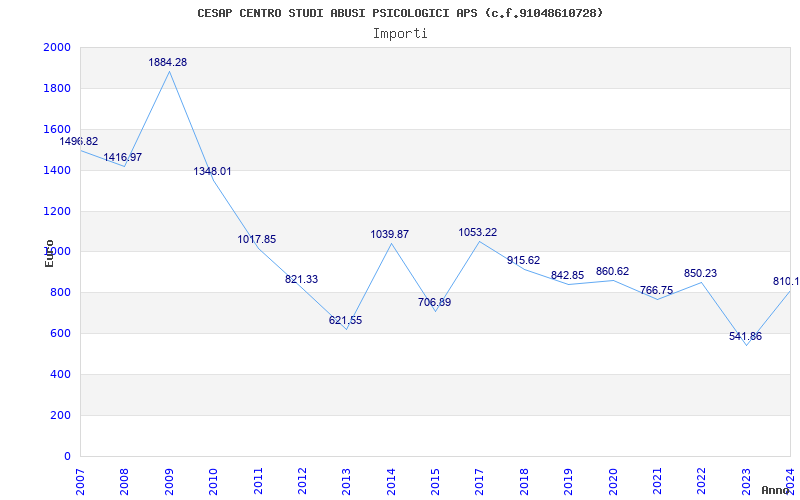800x500 pixels.
Task: Click the 2017 x-axis year label
Action: coord(479,481)
